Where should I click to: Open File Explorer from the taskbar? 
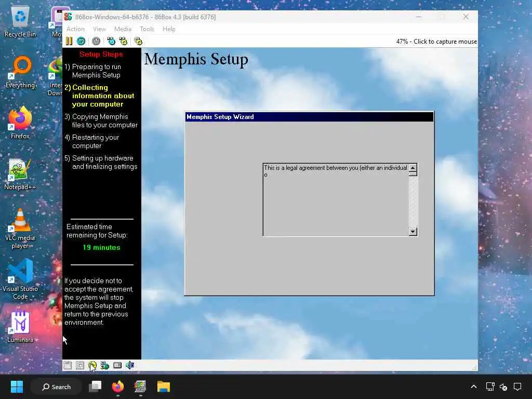pyautogui.click(x=163, y=387)
